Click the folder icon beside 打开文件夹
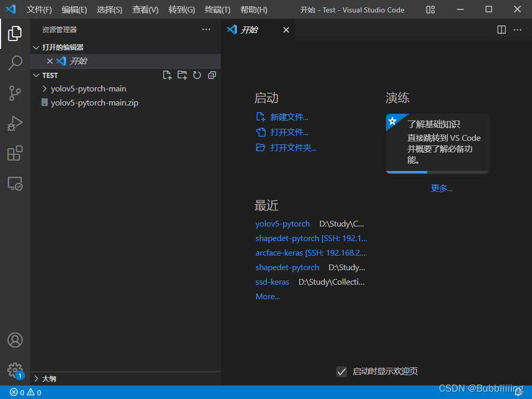Image resolution: width=532 pixels, height=399 pixels. (x=260, y=148)
